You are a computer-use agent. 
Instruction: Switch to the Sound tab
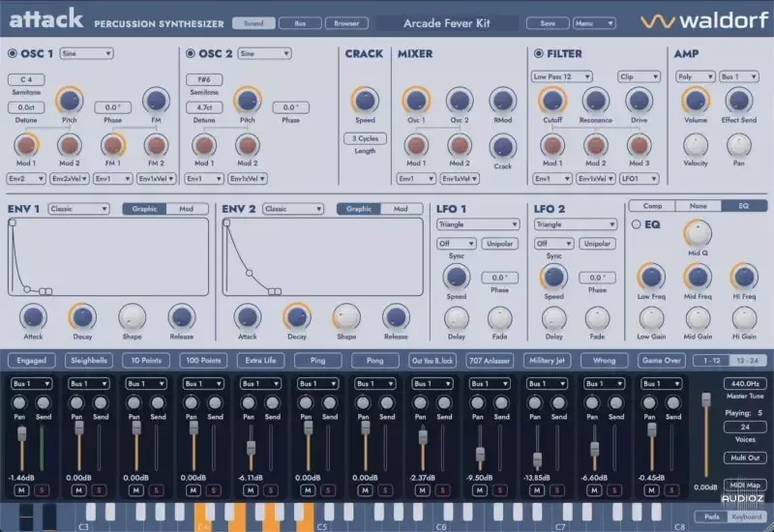click(253, 23)
